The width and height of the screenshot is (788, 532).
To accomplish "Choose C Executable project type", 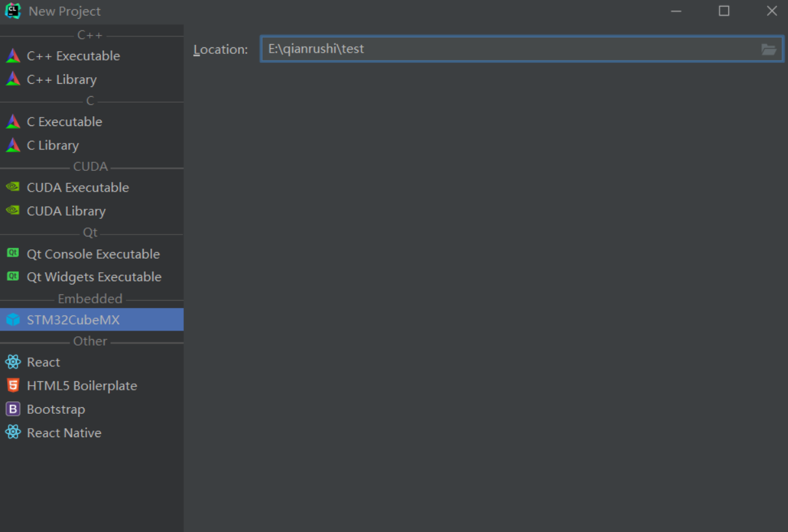I will 92,121.
